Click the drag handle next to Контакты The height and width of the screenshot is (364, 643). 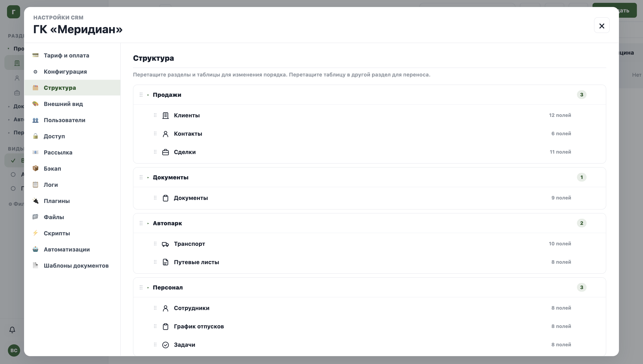click(155, 133)
